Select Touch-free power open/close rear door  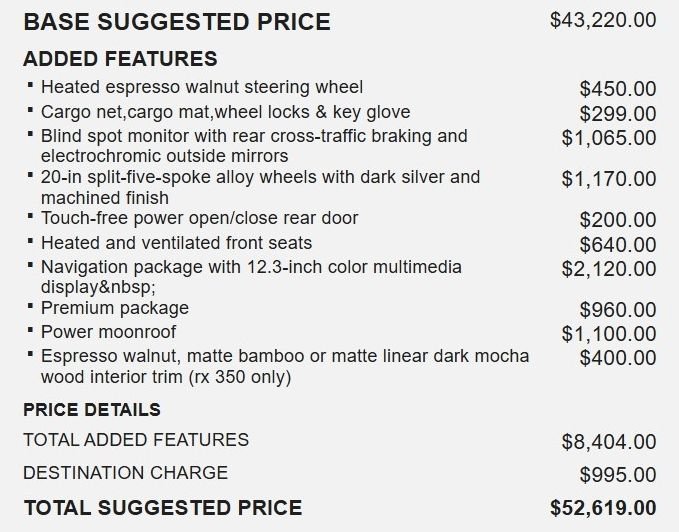[x=200, y=218]
